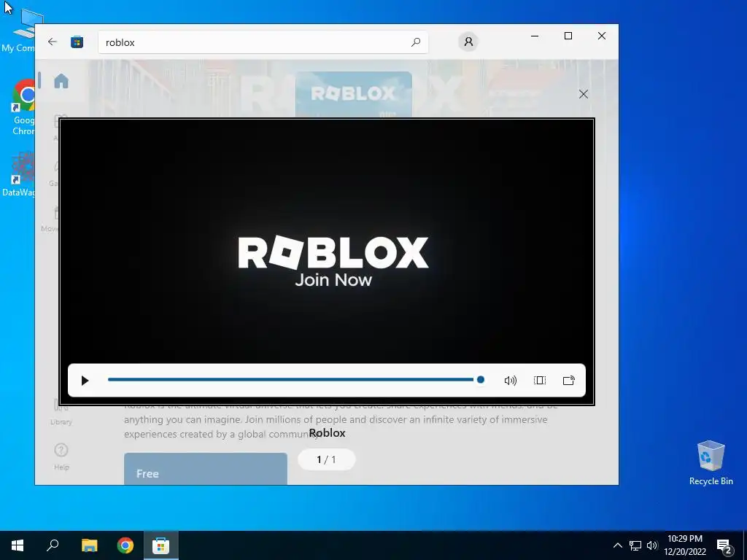Image resolution: width=747 pixels, height=560 pixels.
Task: Open taskbar search
Action: click(53, 545)
